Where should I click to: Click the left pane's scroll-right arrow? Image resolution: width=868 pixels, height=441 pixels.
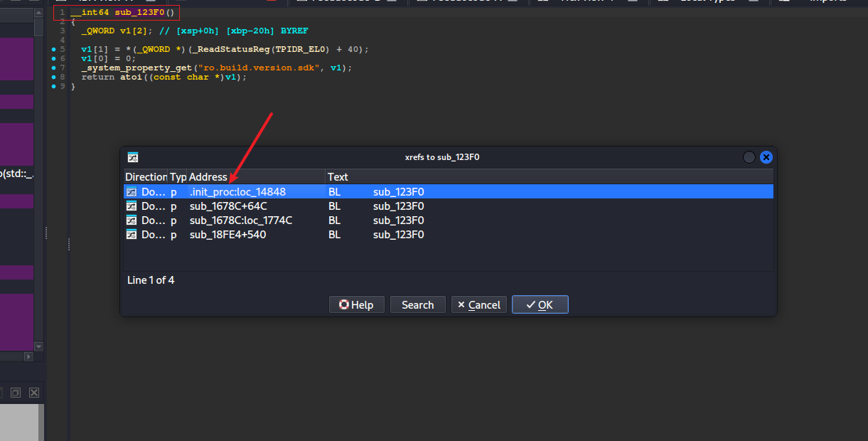29,356
